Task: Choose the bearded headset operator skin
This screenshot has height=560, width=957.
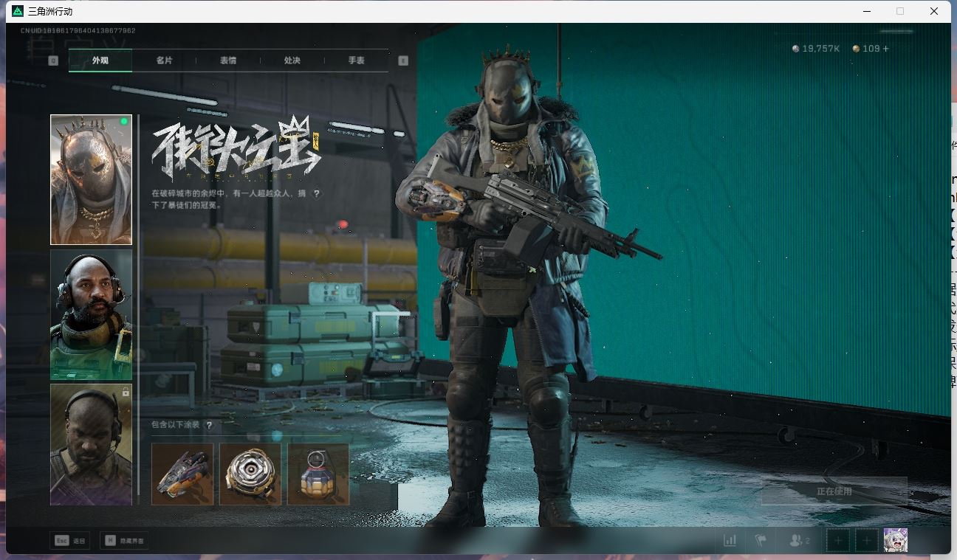Action: [91, 314]
